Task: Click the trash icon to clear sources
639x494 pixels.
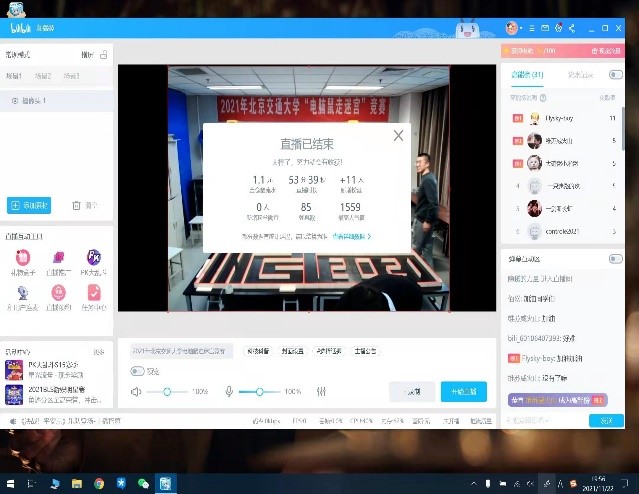Action: tap(76, 205)
